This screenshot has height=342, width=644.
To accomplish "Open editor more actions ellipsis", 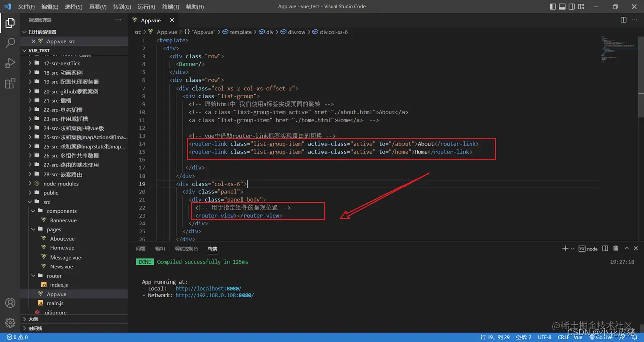I will click(635, 20).
